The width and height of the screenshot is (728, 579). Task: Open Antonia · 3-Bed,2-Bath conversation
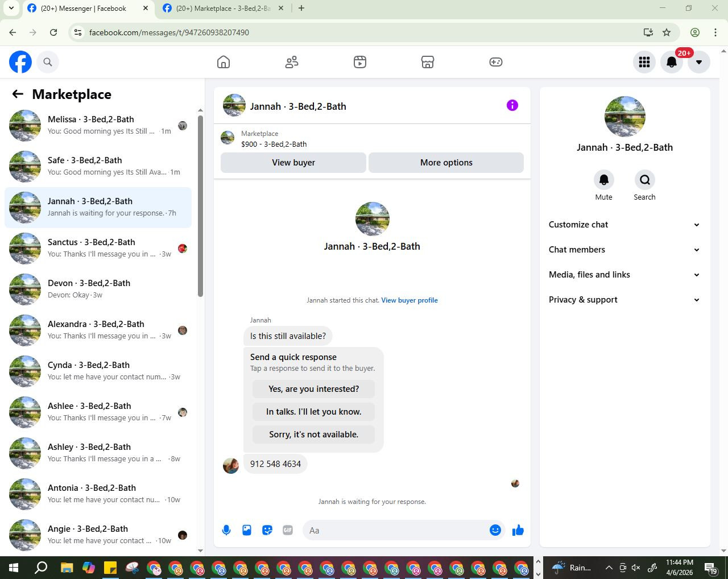[98, 494]
